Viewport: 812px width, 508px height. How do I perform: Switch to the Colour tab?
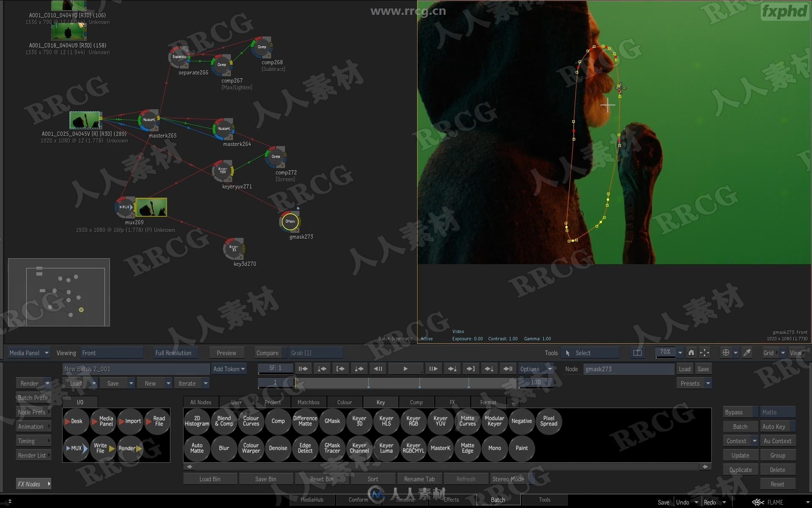click(x=344, y=402)
